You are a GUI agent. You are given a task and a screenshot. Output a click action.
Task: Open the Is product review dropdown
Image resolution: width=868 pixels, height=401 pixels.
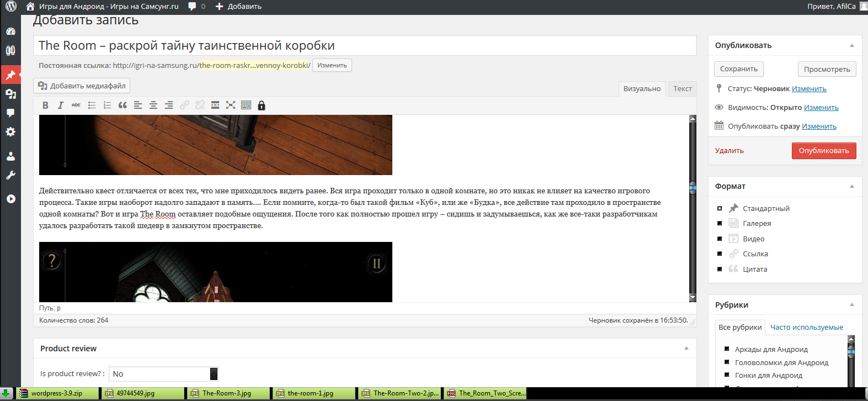pos(164,374)
